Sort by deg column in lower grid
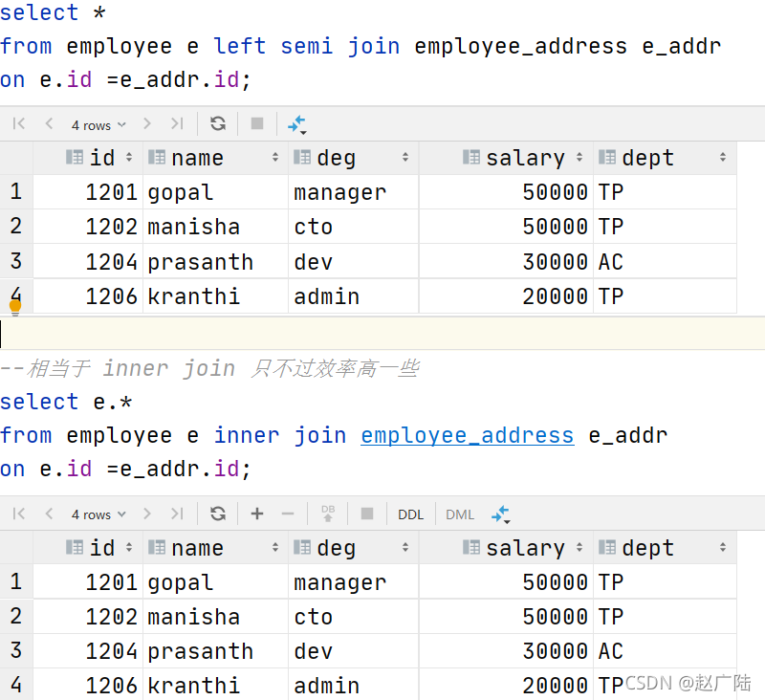 pos(404,547)
